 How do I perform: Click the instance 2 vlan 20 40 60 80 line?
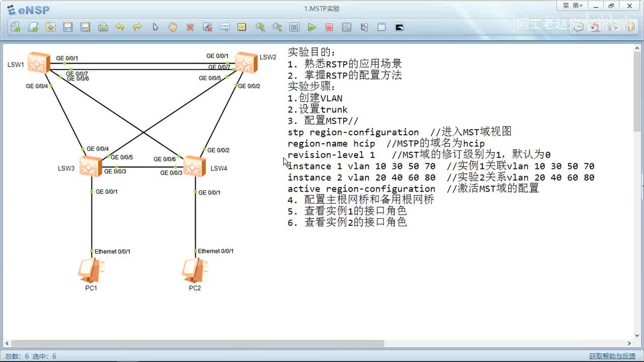click(441, 177)
